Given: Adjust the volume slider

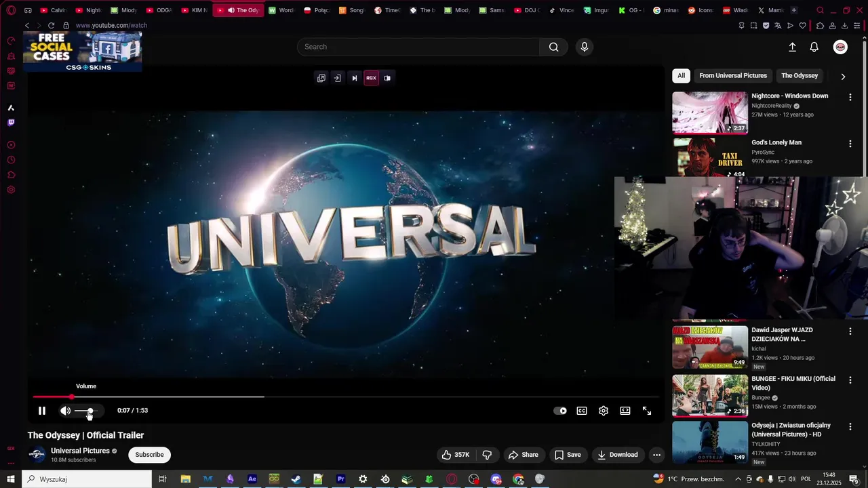Looking at the screenshot, I should point(87,411).
